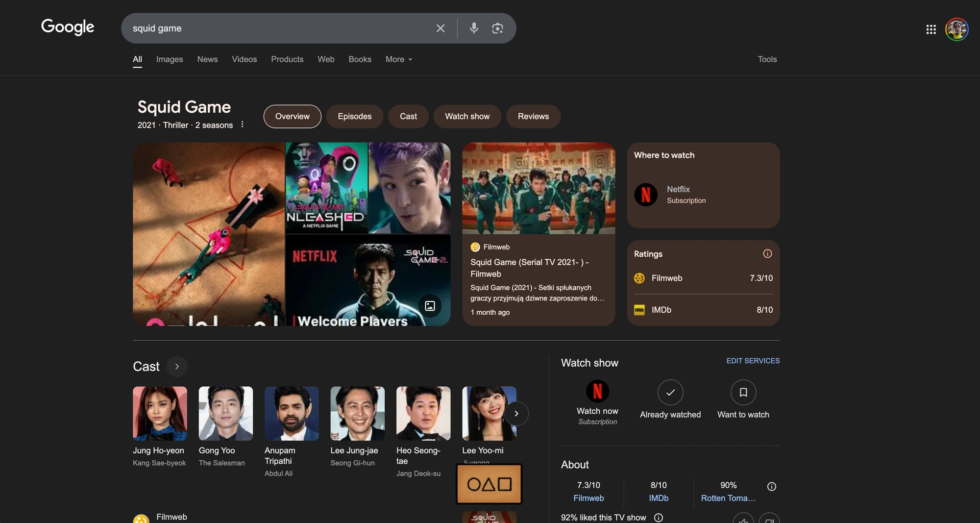This screenshot has width=980, height=523.
Task: Switch to the Web tab
Action: point(326,59)
